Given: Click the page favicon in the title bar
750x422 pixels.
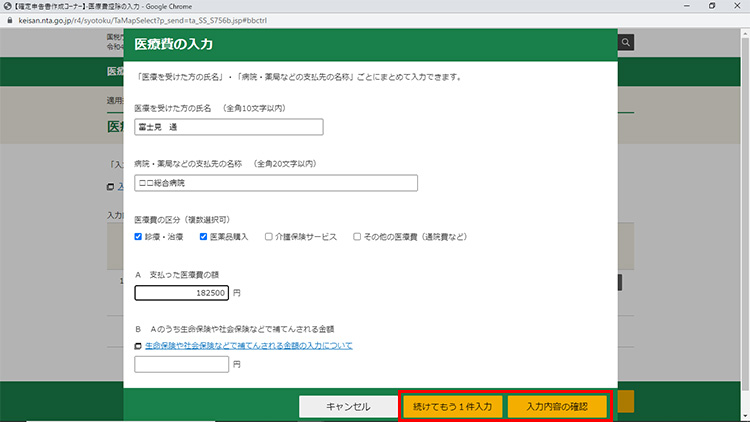Looking at the screenshot, I should pyautogui.click(x=7, y=6).
